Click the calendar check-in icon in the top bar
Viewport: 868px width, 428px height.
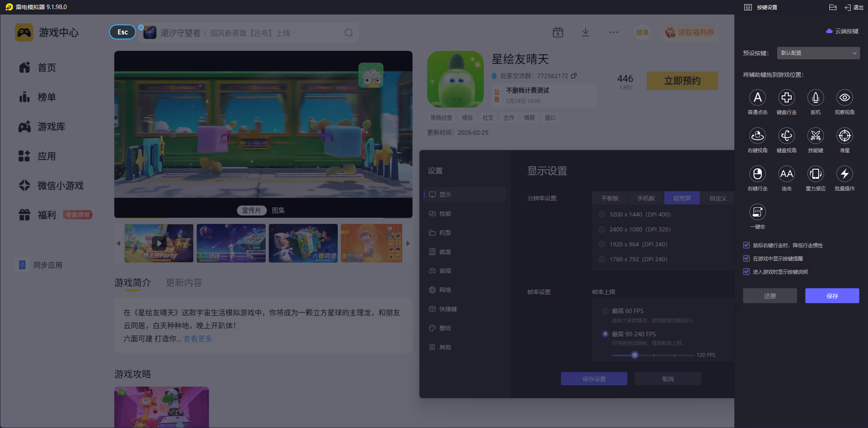click(x=558, y=32)
